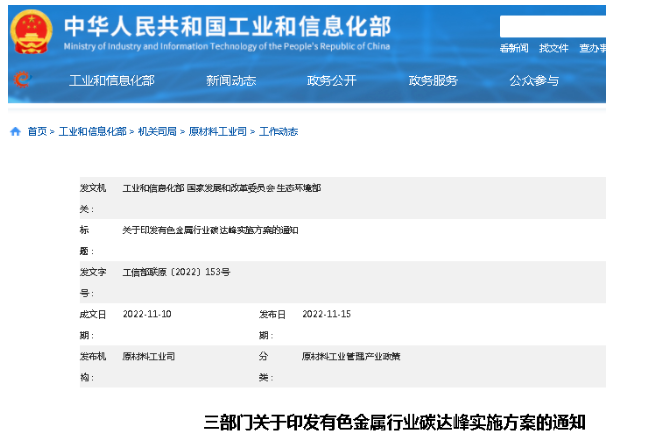The height and width of the screenshot is (442, 661).
Task: Click the 发布机构 field label
Action: tap(93, 367)
